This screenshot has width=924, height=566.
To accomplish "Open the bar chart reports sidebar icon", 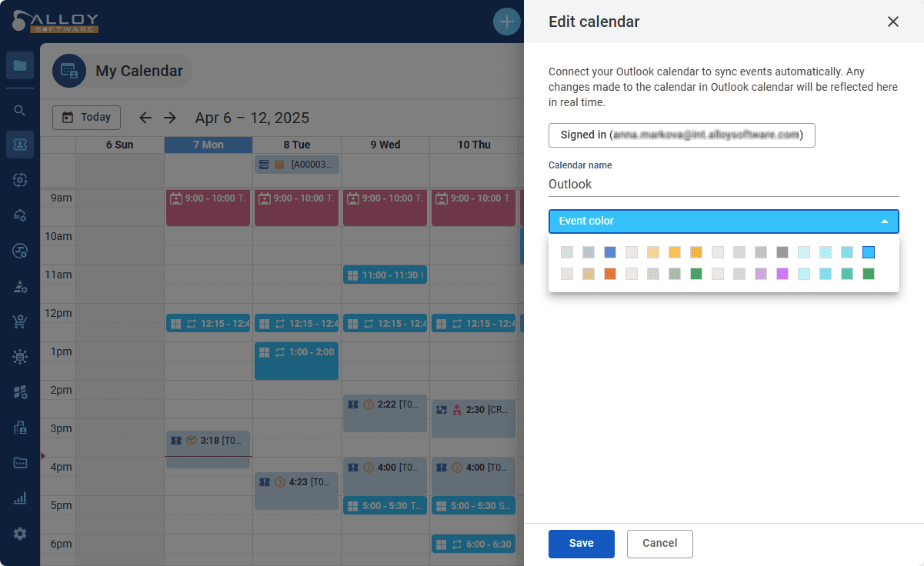I will (x=20, y=498).
